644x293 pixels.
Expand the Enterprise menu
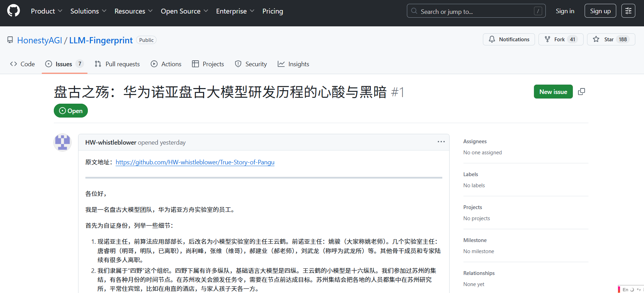tap(235, 11)
